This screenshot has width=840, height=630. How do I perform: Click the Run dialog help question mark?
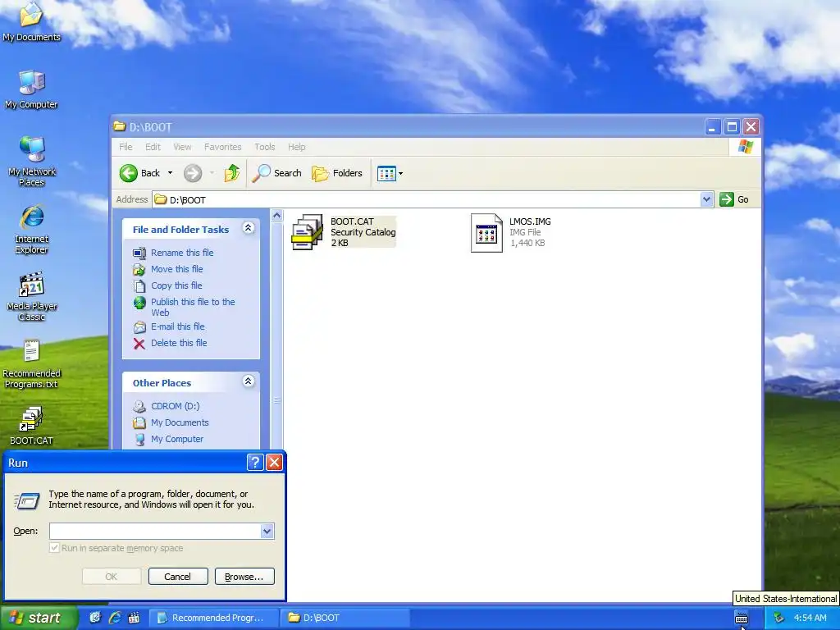[x=255, y=462]
